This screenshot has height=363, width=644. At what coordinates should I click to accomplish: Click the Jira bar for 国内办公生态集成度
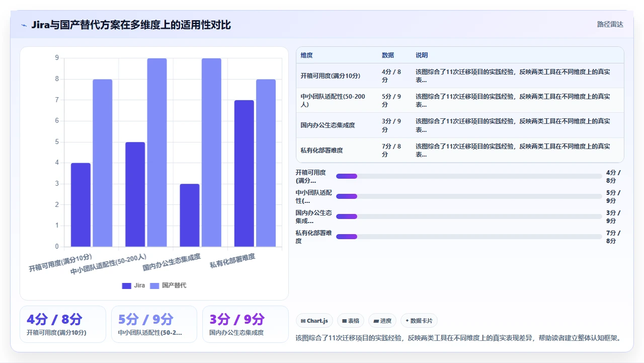coord(190,215)
